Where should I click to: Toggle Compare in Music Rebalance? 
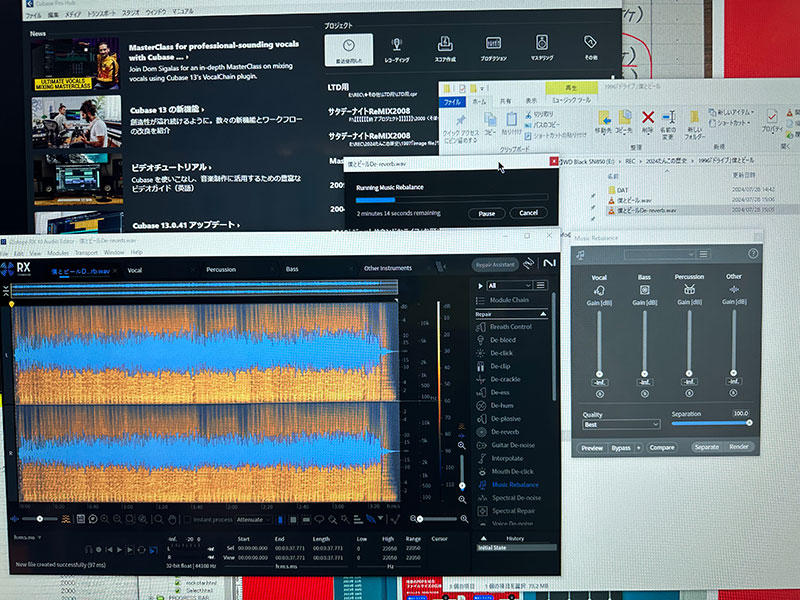pyautogui.click(x=662, y=447)
